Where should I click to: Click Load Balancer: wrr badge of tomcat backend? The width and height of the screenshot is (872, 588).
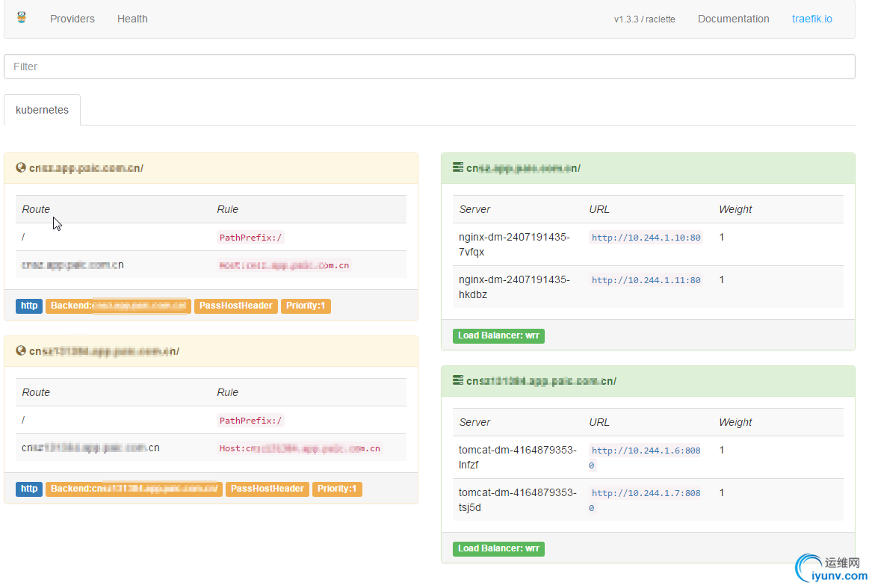[x=498, y=549]
